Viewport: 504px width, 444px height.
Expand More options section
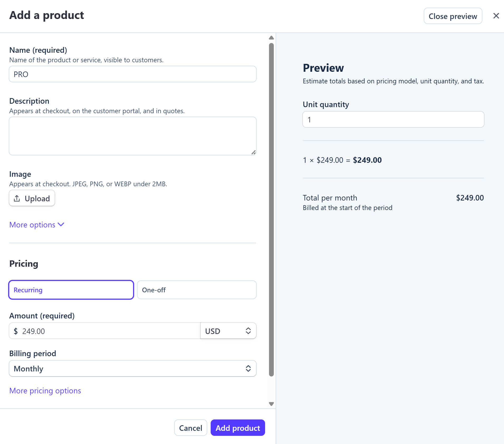pyautogui.click(x=37, y=225)
